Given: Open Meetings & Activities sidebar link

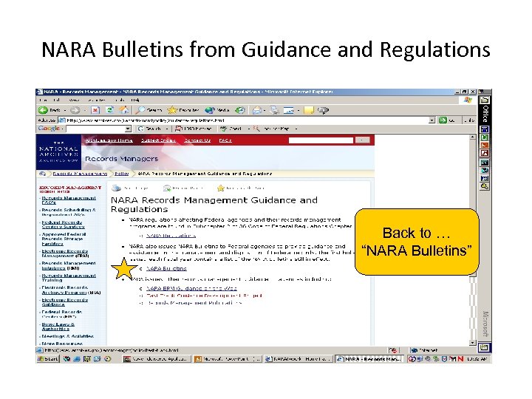Looking at the screenshot, I should pos(68,336).
